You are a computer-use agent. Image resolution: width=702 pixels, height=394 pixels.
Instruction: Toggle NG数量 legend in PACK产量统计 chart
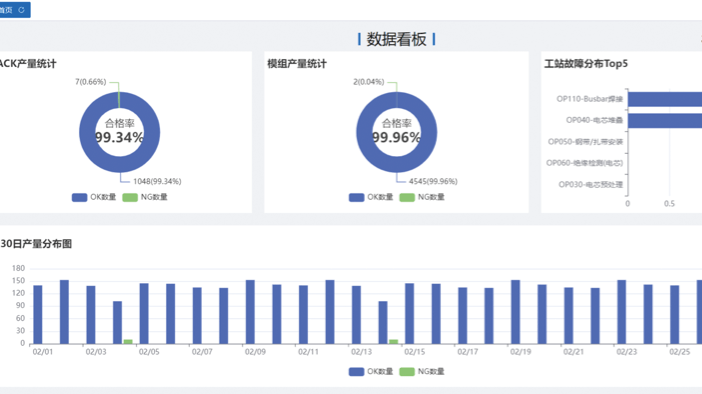145,197
